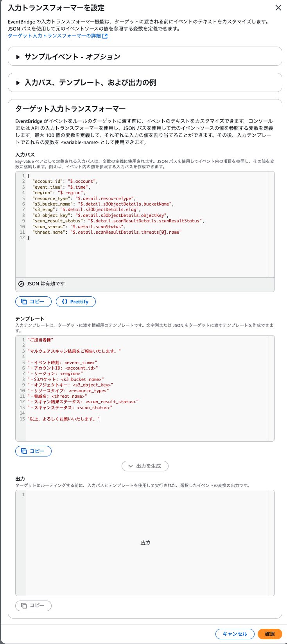Click the Prettify button
The height and width of the screenshot is (644, 287).
[75, 302]
